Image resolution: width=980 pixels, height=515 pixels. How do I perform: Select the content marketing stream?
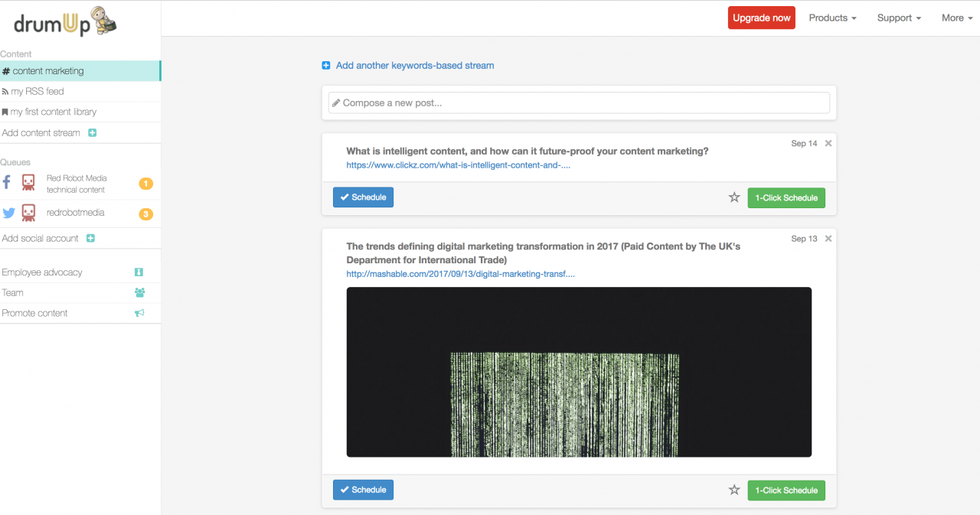(x=48, y=71)
